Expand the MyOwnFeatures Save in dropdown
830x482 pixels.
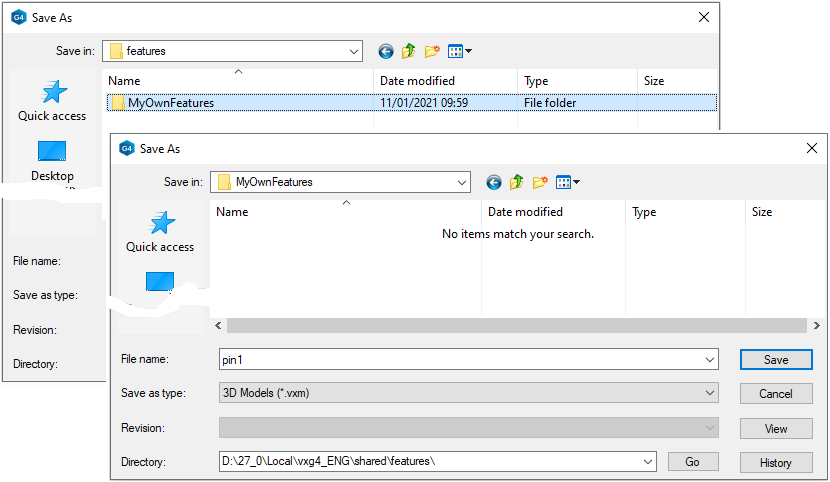click(460, 182)
